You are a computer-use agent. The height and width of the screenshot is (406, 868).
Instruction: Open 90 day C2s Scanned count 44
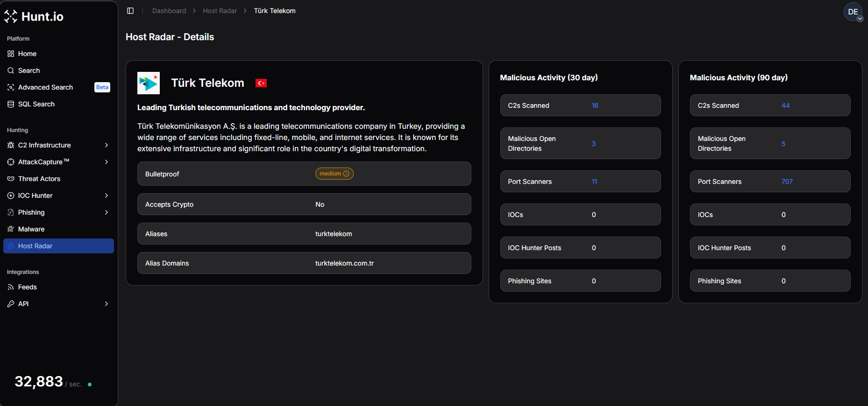[x=785, y=105]
